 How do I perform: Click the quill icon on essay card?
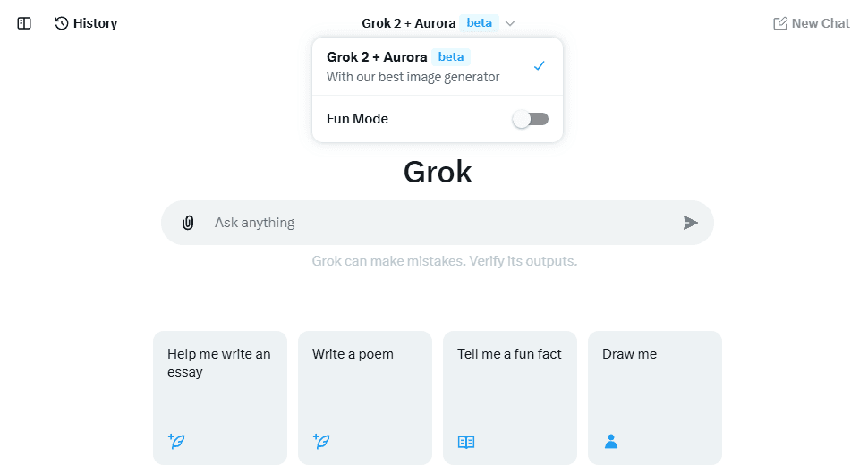point(176,441)
